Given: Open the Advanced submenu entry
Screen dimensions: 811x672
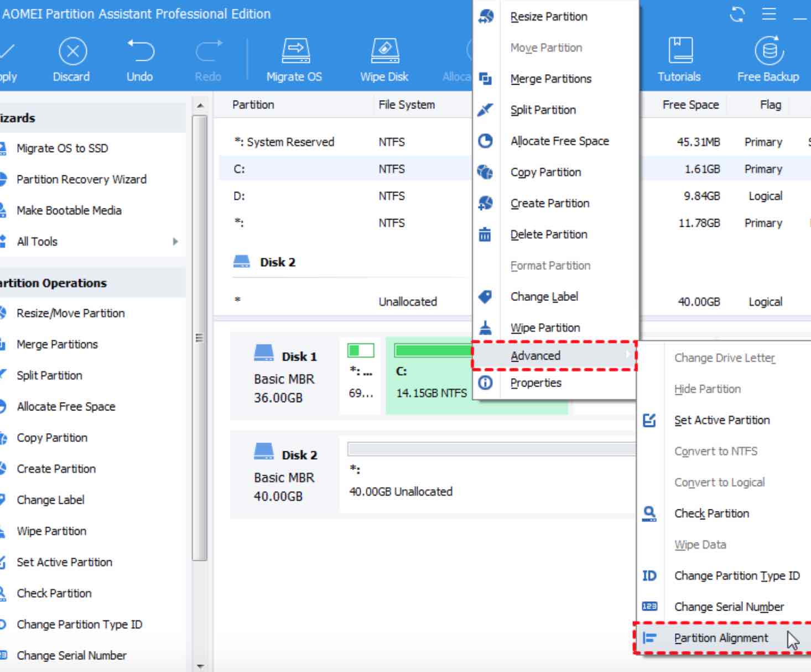Looking at the screenshot, I should pyautogui.click(x=555, y=356).
